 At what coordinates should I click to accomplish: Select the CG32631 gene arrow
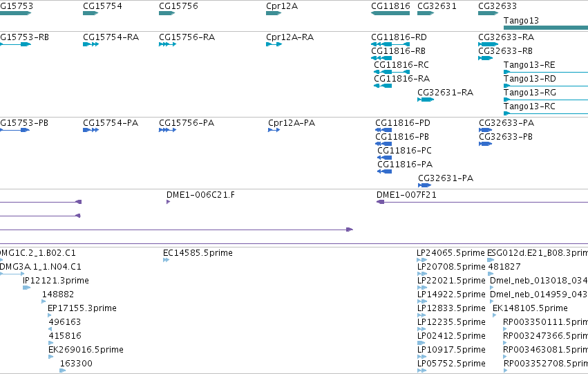coord(426,13)
